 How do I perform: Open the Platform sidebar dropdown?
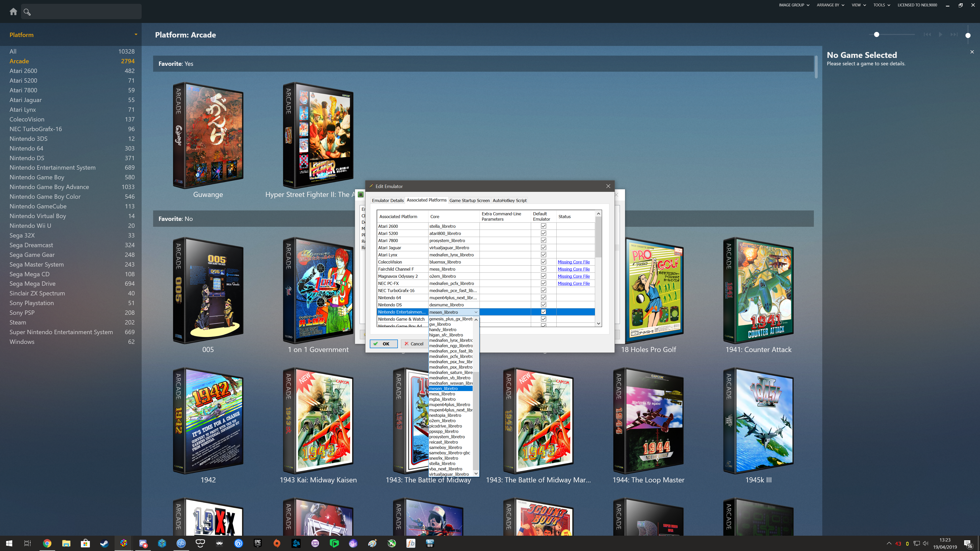(136, 35)
